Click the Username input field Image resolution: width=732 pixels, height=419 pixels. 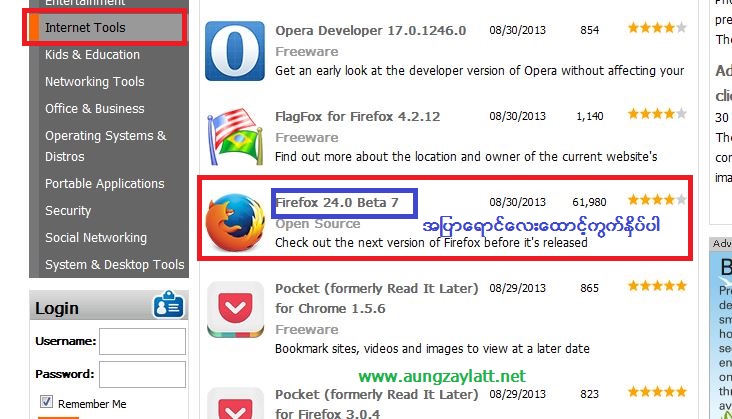coord(142,342)
